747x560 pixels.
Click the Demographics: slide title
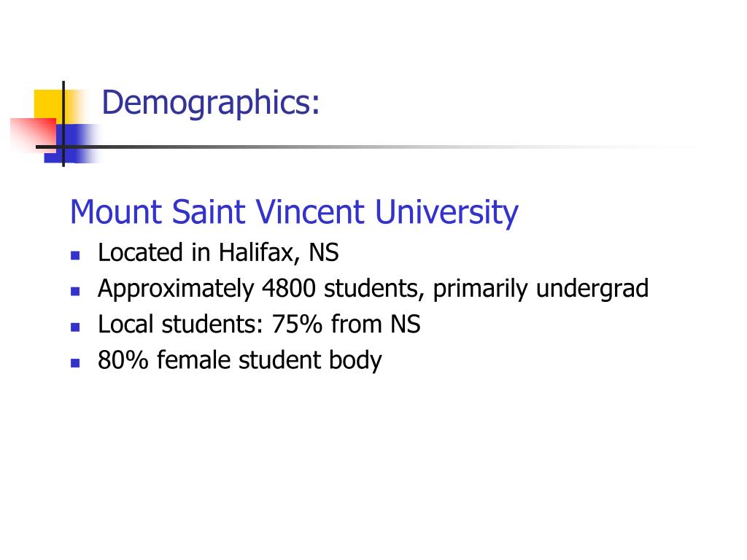click(x=211, y=104)
